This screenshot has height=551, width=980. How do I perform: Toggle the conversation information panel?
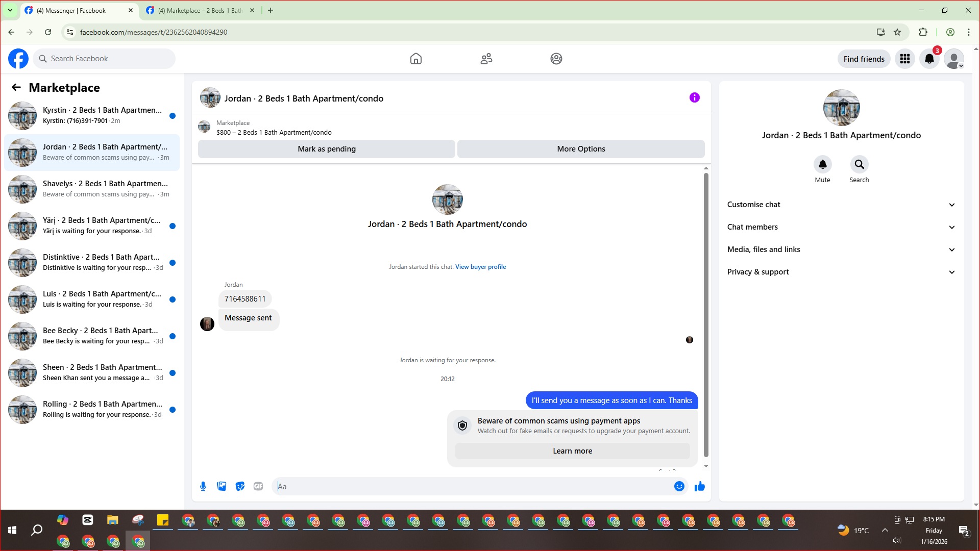click(x=694, y=97)
